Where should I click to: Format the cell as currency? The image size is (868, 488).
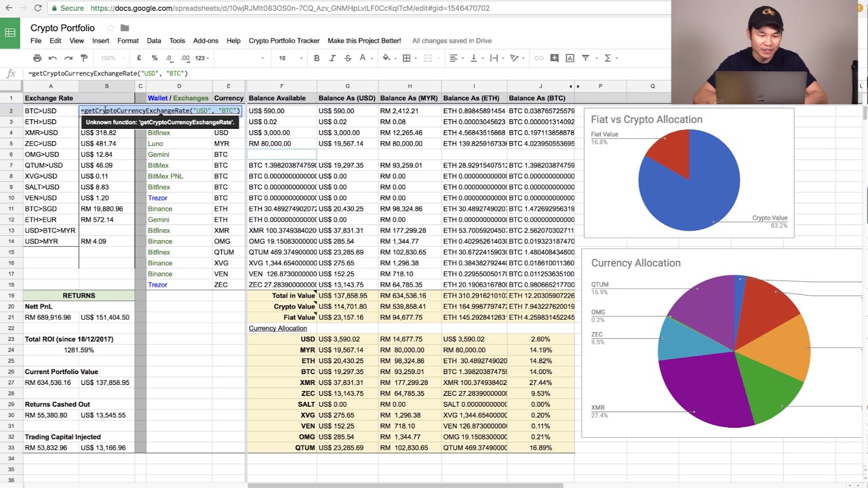139,58
